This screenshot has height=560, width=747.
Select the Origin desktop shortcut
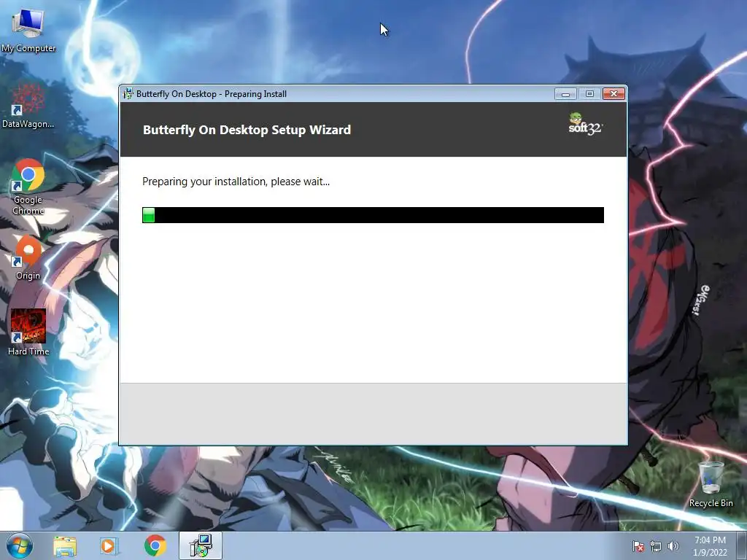(28, 257)
